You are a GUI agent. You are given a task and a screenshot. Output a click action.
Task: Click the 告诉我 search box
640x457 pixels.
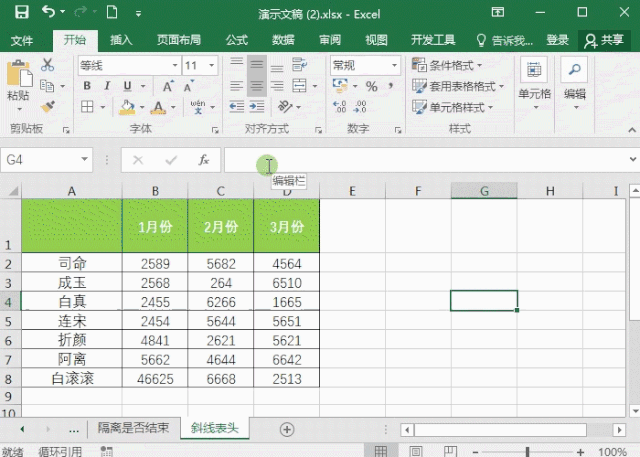point(504,40)
